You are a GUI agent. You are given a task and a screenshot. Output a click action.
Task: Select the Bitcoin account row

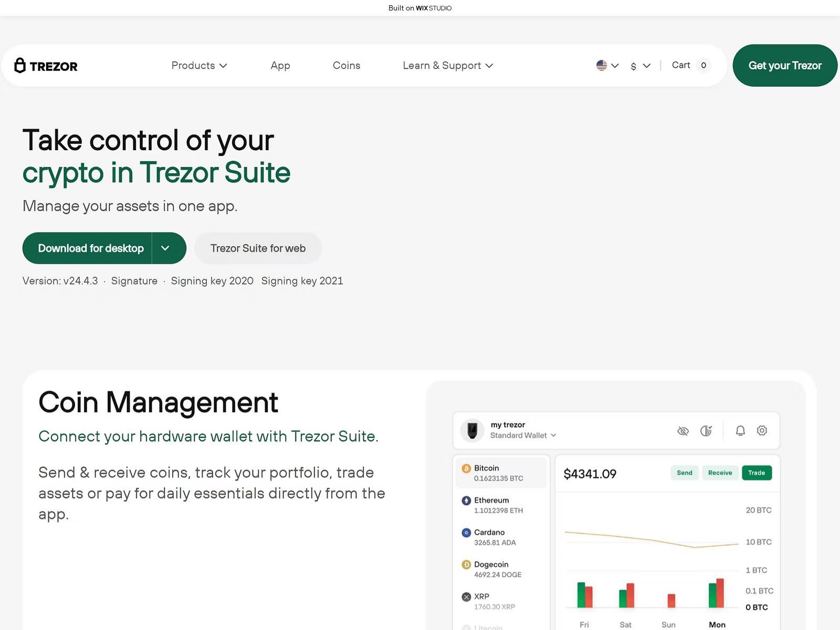point(501,473)
